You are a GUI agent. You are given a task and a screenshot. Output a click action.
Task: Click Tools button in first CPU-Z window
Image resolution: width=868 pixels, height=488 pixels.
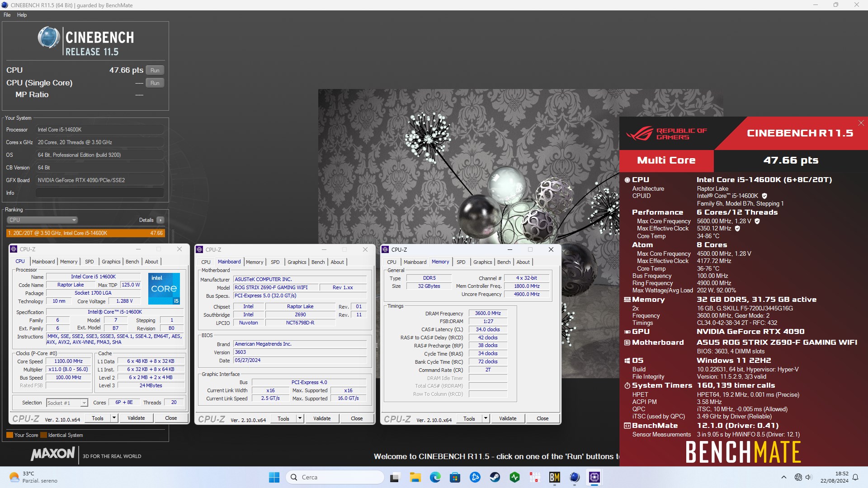pos(98,418)
